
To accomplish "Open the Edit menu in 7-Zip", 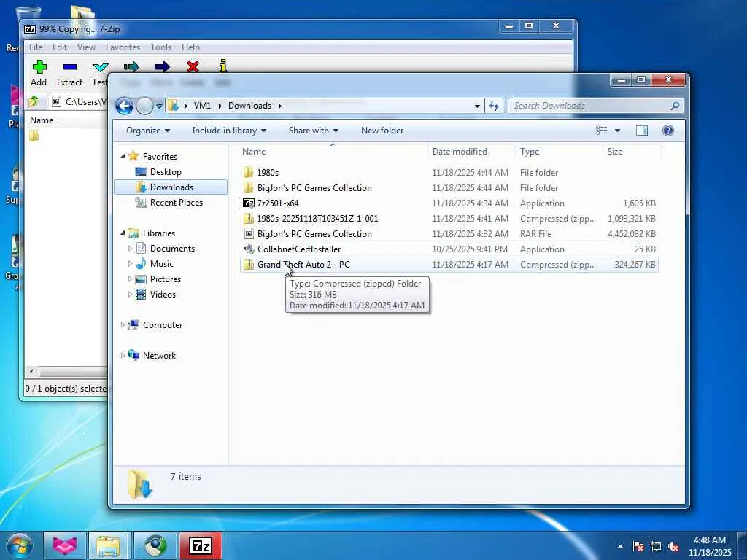I will (x=60, y=47).
